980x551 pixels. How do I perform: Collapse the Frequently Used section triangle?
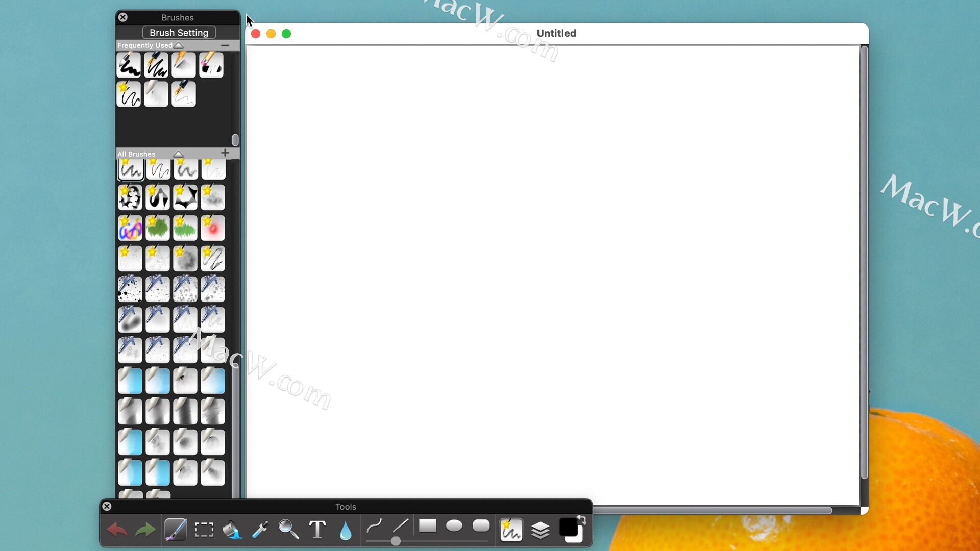179,45
